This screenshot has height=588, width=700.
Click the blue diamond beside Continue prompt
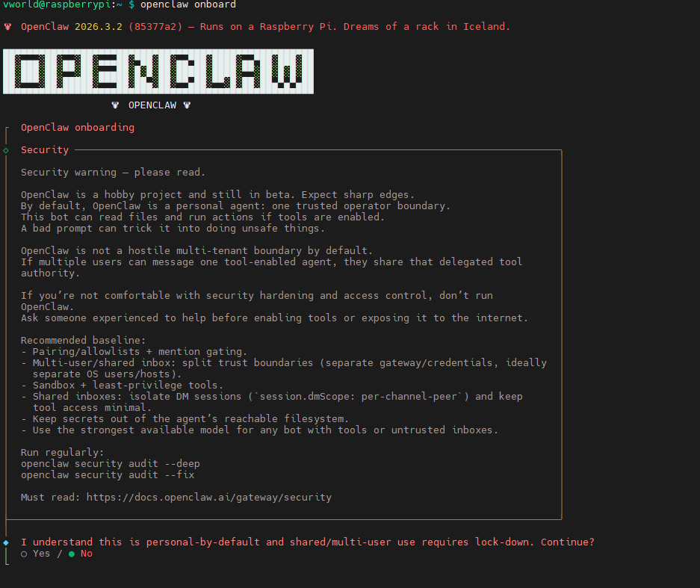[x=6, y=543]
